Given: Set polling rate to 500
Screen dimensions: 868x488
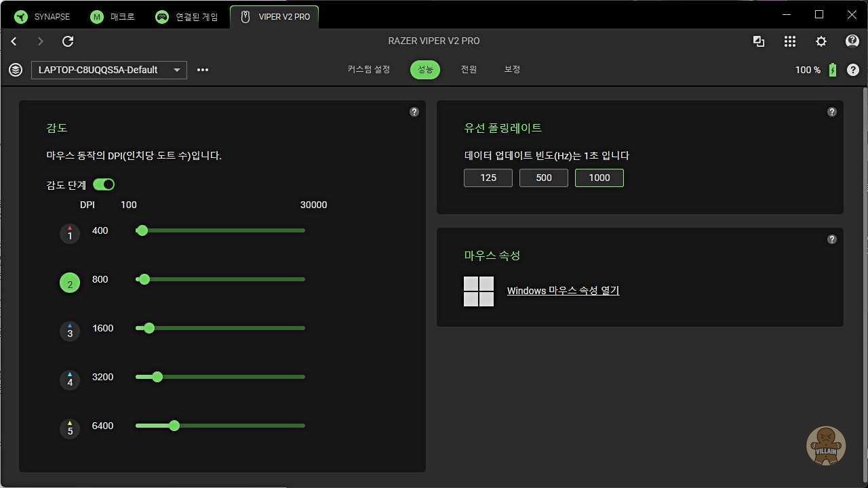Looking at the screenshot, I should click(544, 178).
